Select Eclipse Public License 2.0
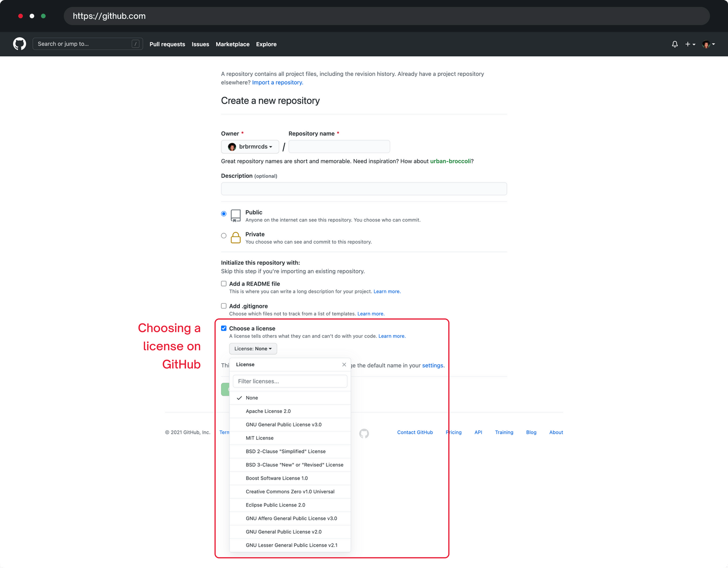Viewport: 728px width, 568px height. coord(290,505)
